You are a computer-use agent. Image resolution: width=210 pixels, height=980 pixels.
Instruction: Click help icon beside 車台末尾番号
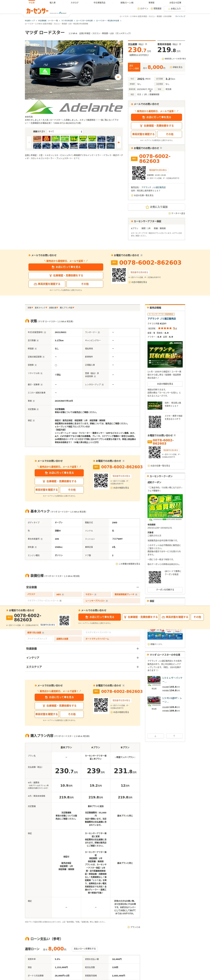click(41, 539)
